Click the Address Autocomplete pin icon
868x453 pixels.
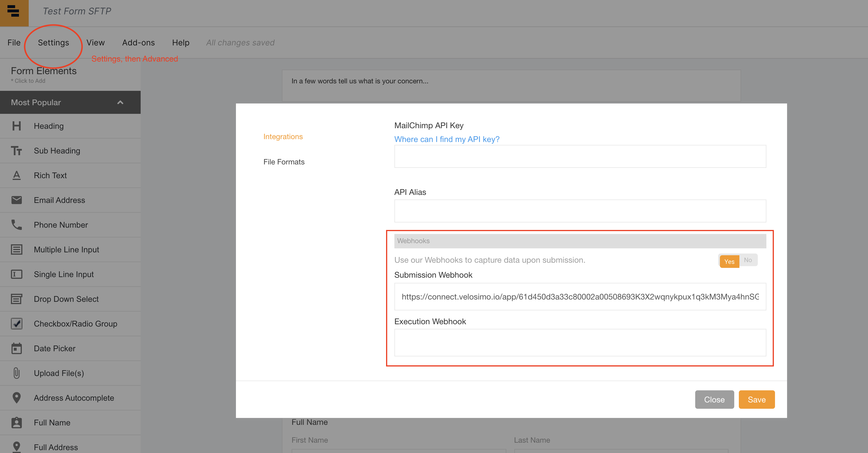pos(17,398)
